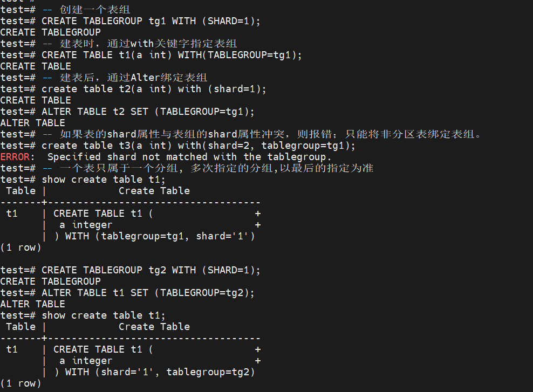533x392 pixels.
Task: Click the 'ALTER TABLE t1 SET (TABLEGROUP=tg2)' command
Action: (x=147, y=292)
